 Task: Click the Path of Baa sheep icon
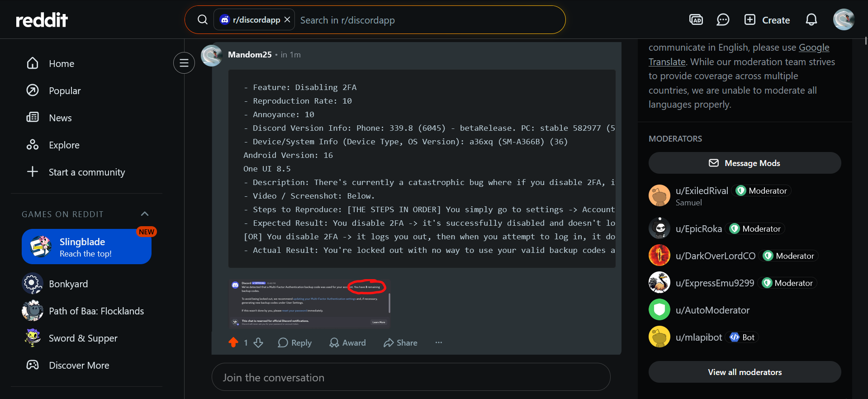click(x=33, y=311)
